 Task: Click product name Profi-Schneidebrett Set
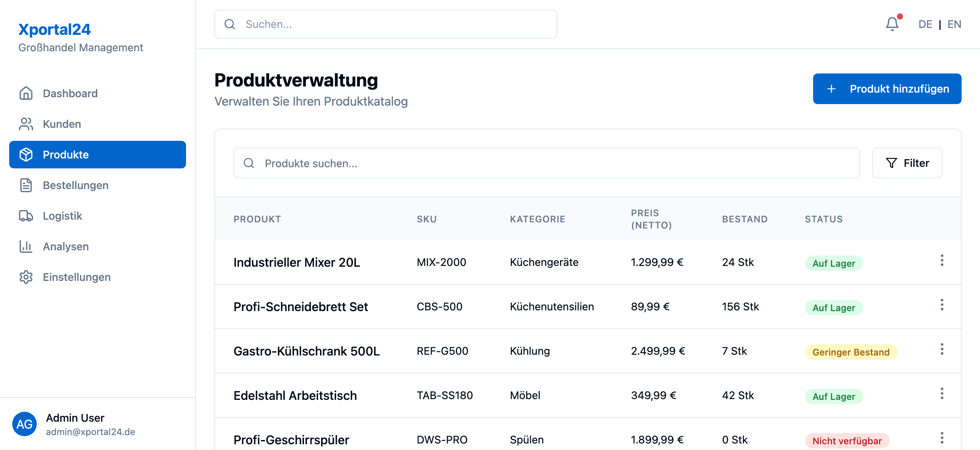(x=301, y=307)
